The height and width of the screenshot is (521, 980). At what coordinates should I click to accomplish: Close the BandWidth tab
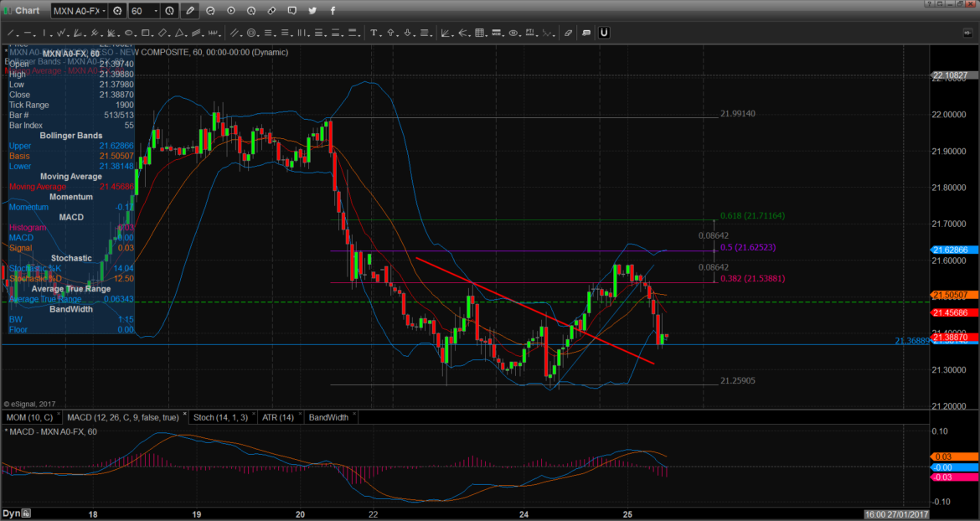pos(354,414)
